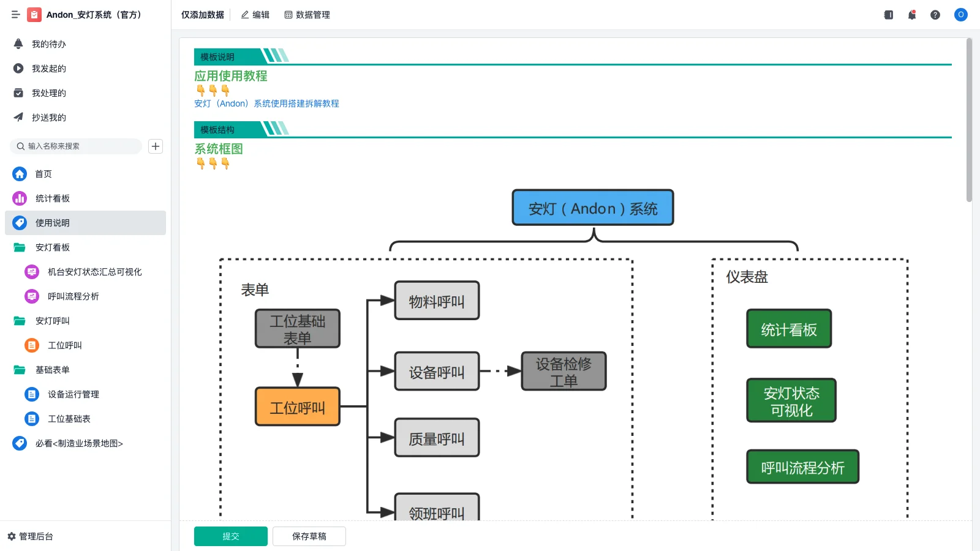Collapse the 基础表单 group
The image size is (980, 551).
(x=53, y=370)
